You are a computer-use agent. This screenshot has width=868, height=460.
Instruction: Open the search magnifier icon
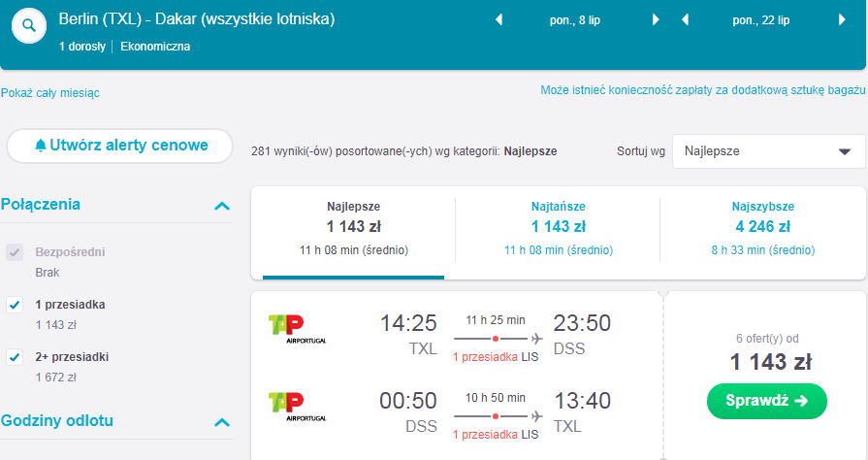pyautogui.click(x=29, y=25)
